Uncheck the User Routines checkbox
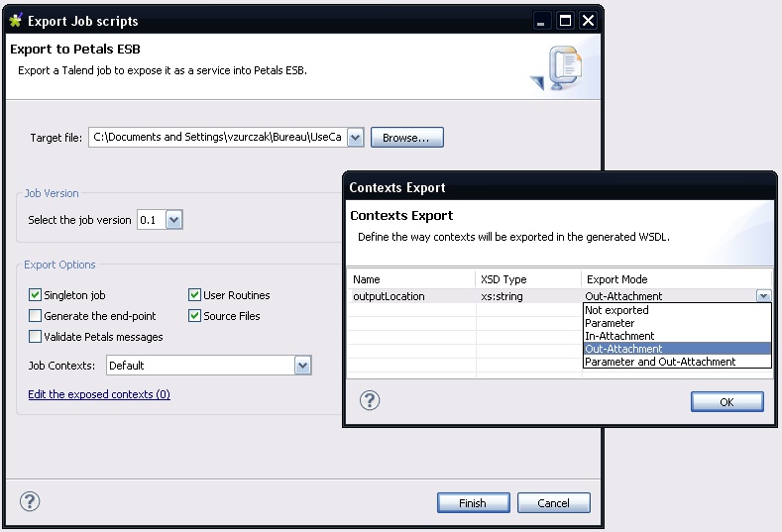This screenshot has height=532, width=782. 195,295
